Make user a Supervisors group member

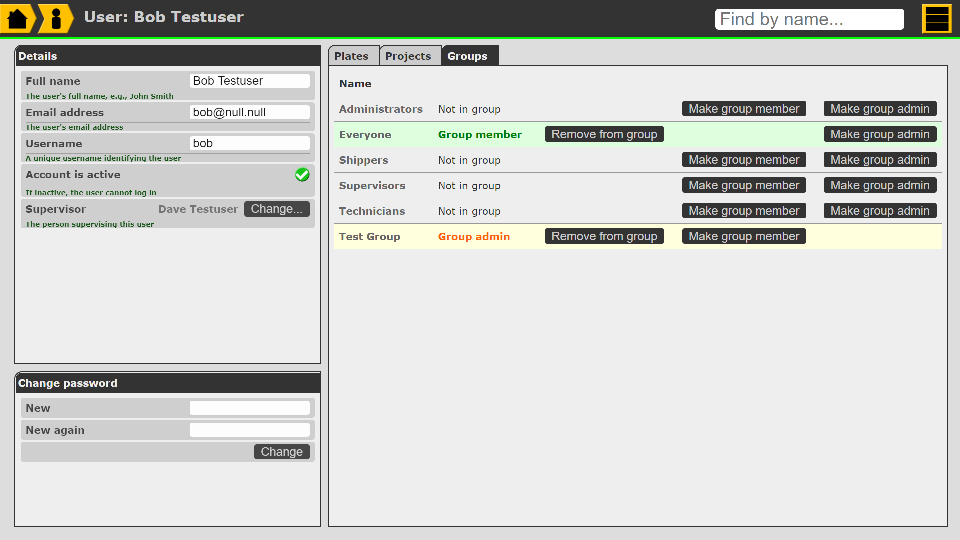pyautogui.click(x=744, y=185)
